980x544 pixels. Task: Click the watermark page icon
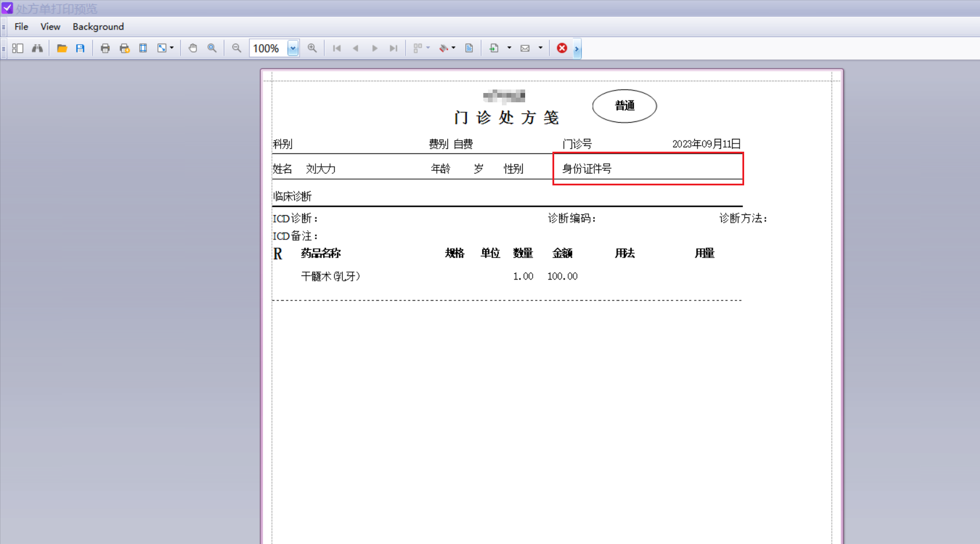(469, 48)
